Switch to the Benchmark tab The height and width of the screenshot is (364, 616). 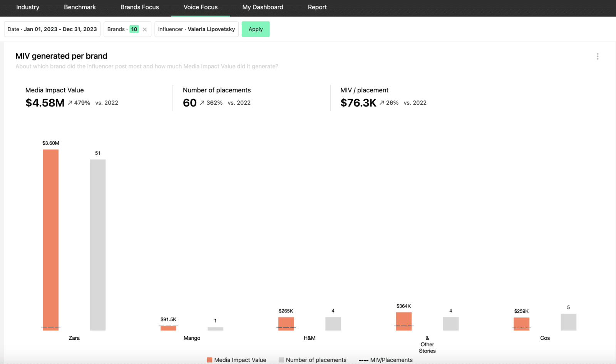[x=80, y=7]
